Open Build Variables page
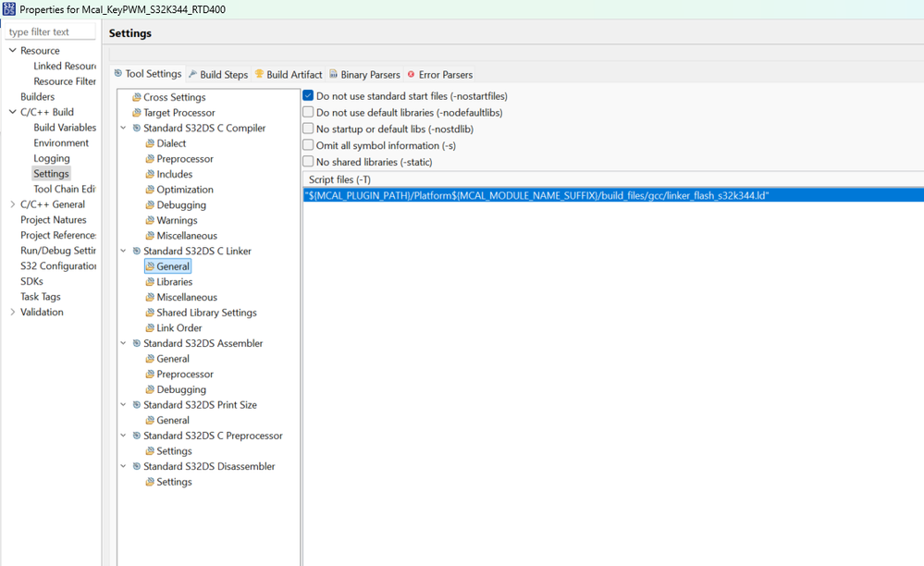Image resolution: width=924 pixels, height=566 pixels. point(65,128)
